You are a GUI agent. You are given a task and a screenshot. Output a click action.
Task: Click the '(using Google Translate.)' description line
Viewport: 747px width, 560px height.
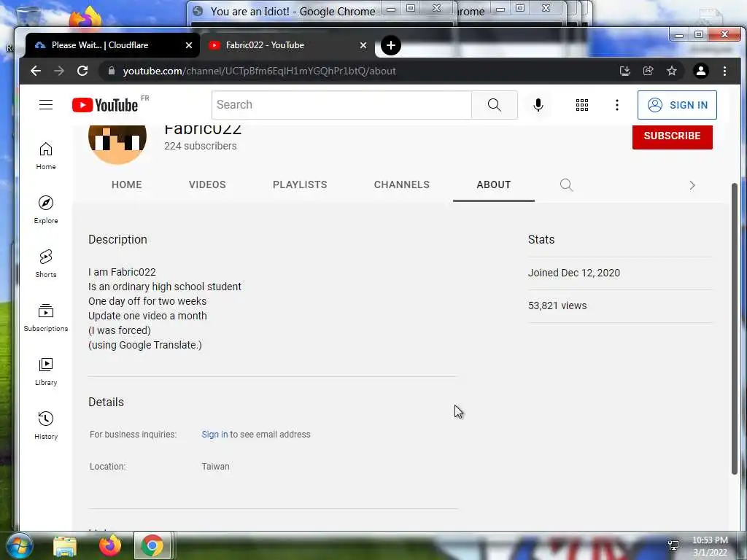click(x=145, y=345)
